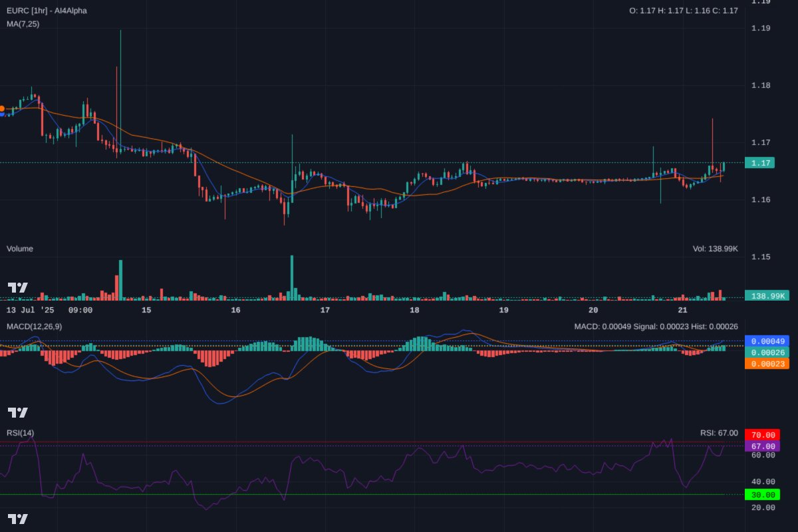Click the TradingView logo in the MACD pane
This screenshot has width=798, height=532.
[x=18, y=412]
